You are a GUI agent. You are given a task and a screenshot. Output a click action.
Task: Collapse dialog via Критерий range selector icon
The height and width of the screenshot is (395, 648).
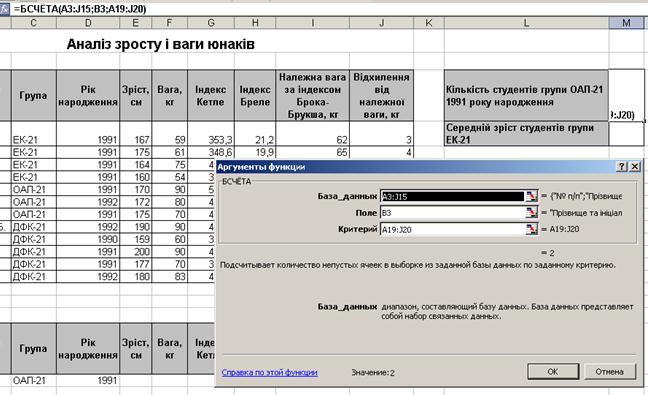coord(531,229)
